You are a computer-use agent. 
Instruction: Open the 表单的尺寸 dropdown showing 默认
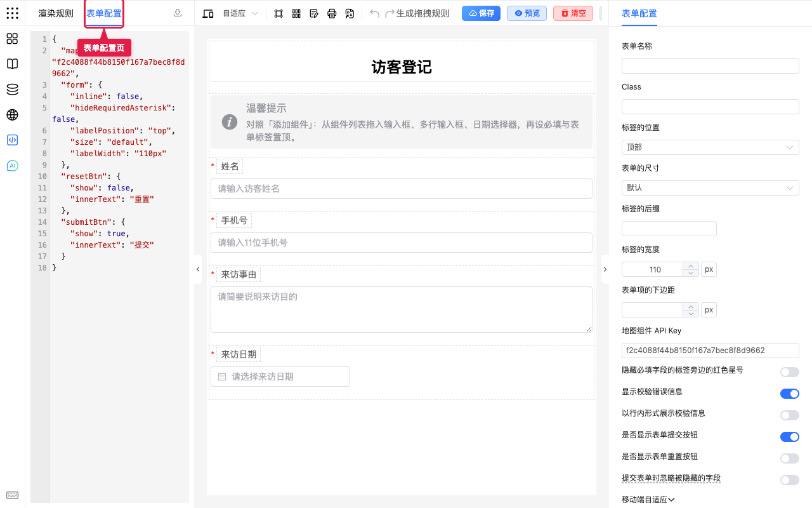point(710,188)
